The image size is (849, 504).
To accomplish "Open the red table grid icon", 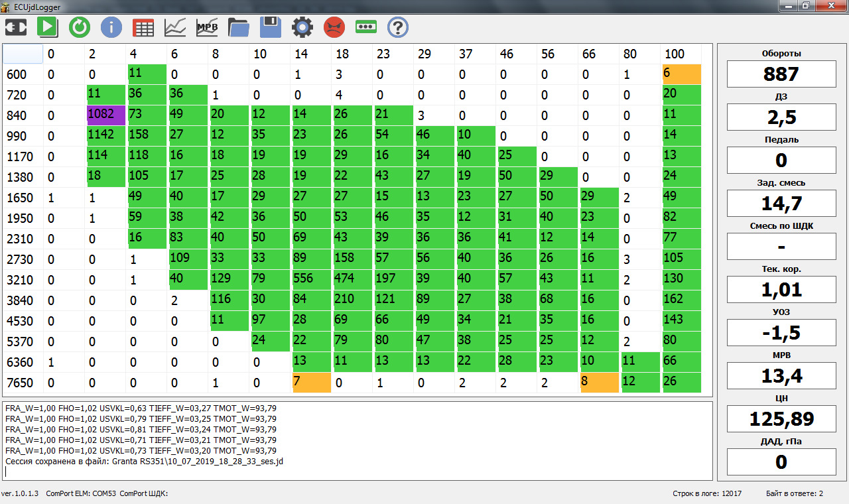I will click(143, 27).
